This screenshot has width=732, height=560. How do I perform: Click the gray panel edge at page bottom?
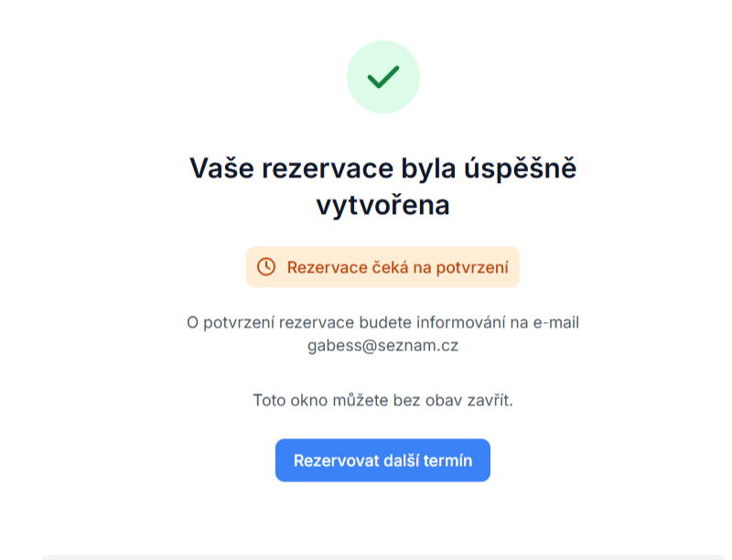pyautogui.click(x=382, y=557)
